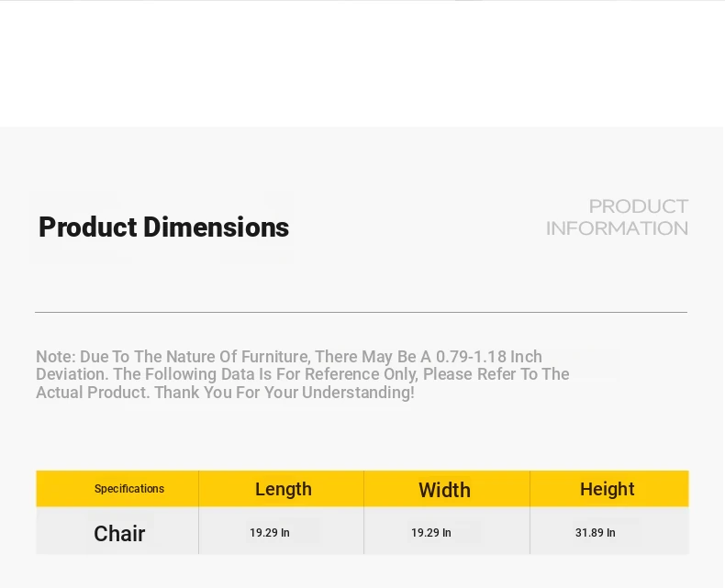The height and width of the screenshot is (588, 725).
Task: Select the Height column header
Action: [x=608, y=489]
